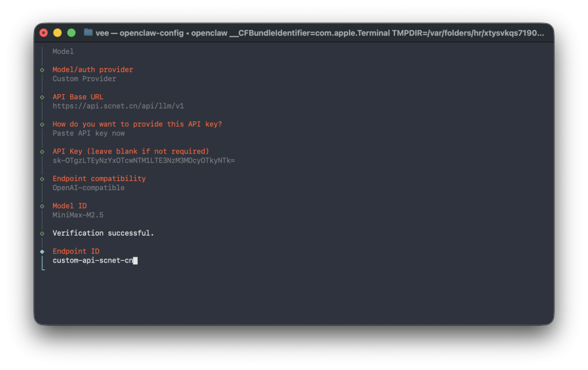
Task: Click the Endpoint ID input text custom-api-scnet-cn
Action: [x=92, y=261]
